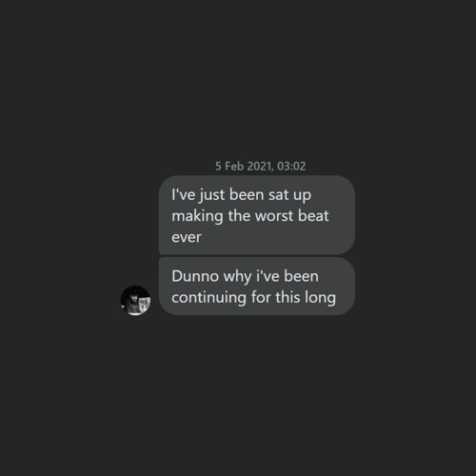The image size is (476, 476).
Task: Click the word 'Dunno' in second message
Action: coord(195,276)
